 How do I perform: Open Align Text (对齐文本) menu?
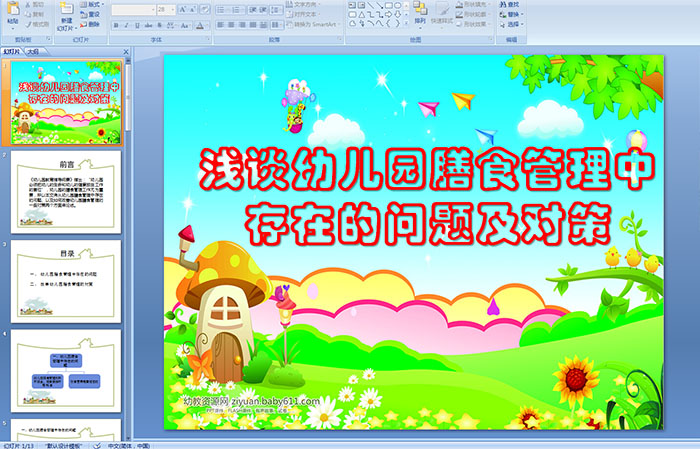[x=303, y=14]
